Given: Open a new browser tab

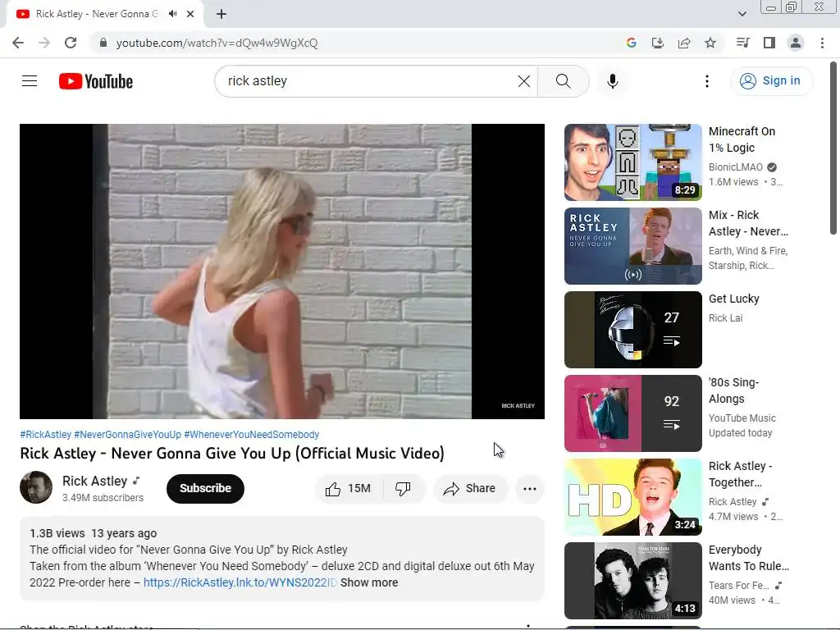Looking at the screenshot, I should pyautogui.click(x=221, y=14).
